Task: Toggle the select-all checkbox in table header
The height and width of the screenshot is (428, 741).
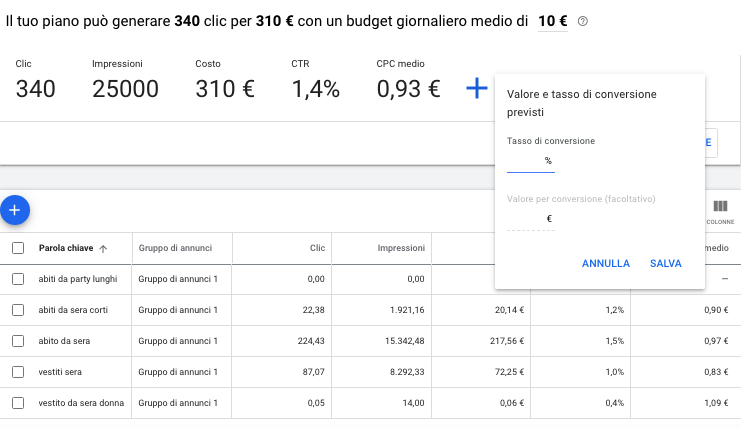Action: (x=18, y=248)
